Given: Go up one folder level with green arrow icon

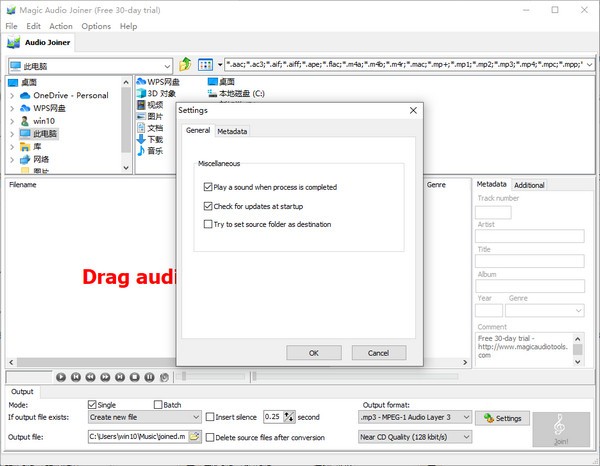Looking at the screenshot, I should point(185,64).
